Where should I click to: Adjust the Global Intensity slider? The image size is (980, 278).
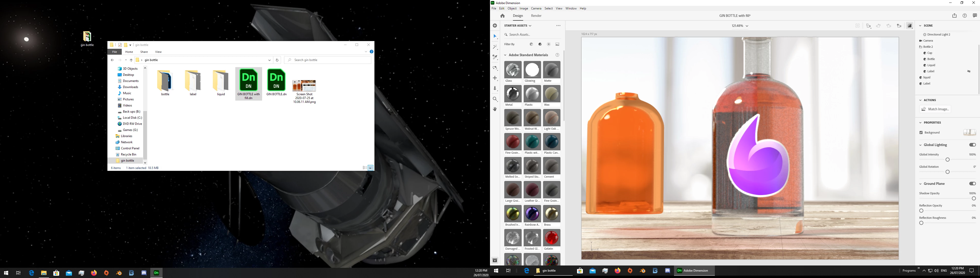coord(948,160)
